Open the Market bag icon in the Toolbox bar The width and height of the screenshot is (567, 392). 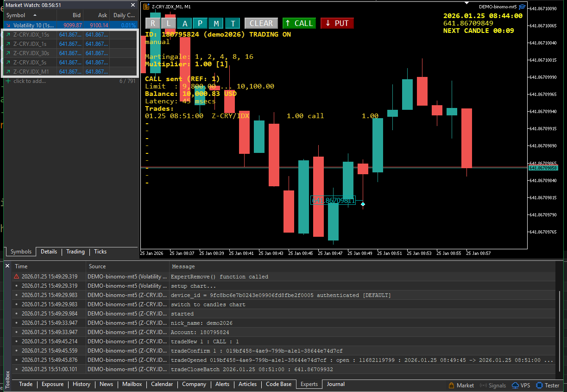point(451,386)
